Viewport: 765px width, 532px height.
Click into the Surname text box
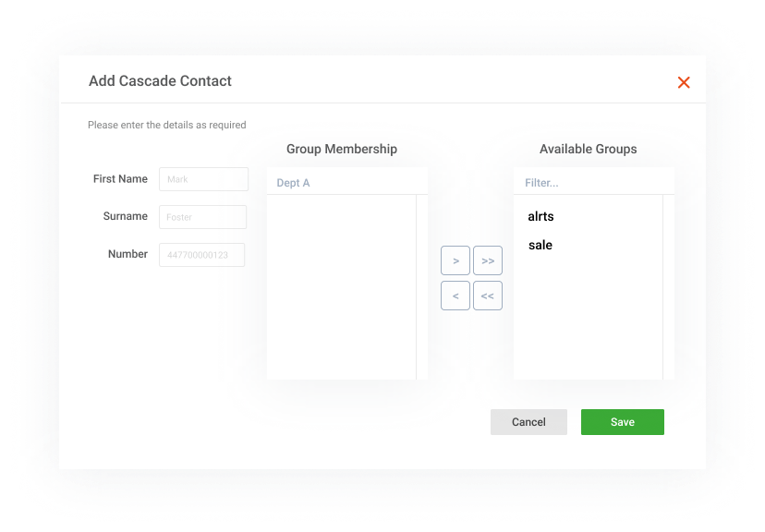202,217
